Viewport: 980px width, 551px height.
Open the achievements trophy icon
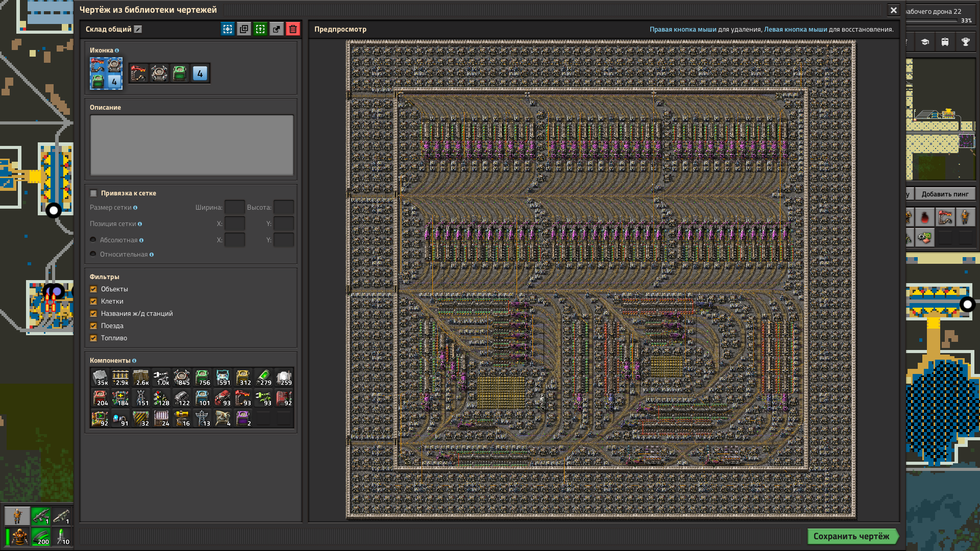point(965,42)
